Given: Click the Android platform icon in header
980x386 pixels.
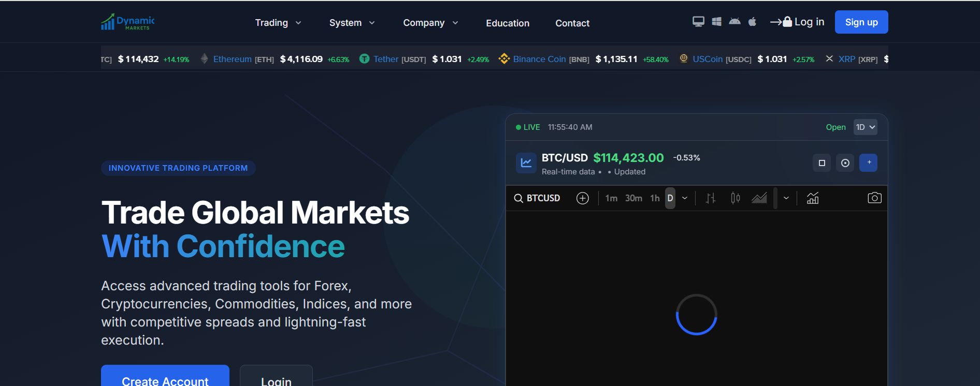Looking at the screenshot, I should (734, 22).
